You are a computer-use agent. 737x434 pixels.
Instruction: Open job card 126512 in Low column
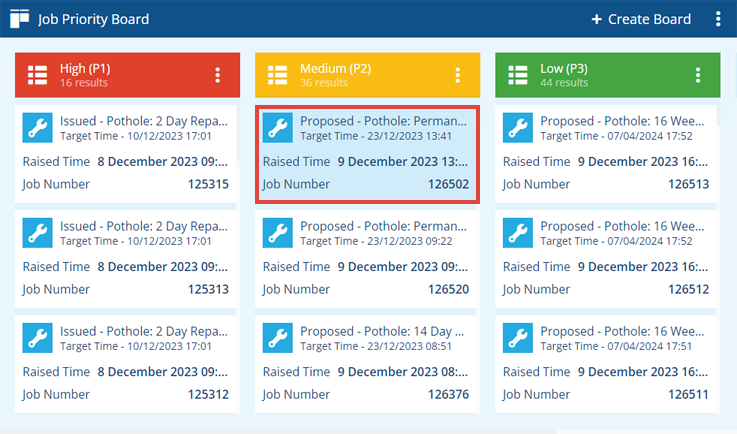(606, 259)
